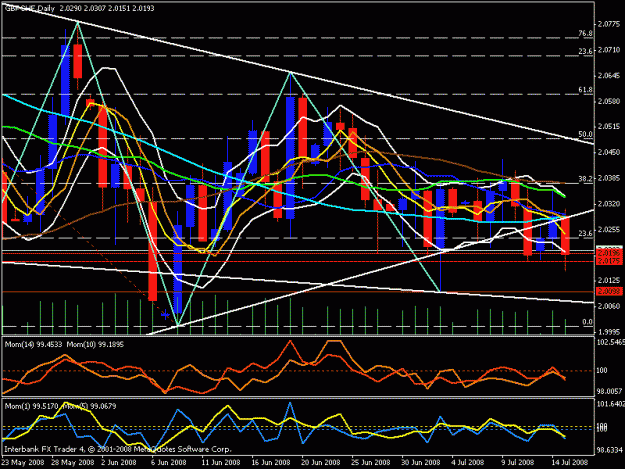The image size is (625, 469).
Task: Click the 16 Jun 2008 date label
Action: [x=271, y=462]
